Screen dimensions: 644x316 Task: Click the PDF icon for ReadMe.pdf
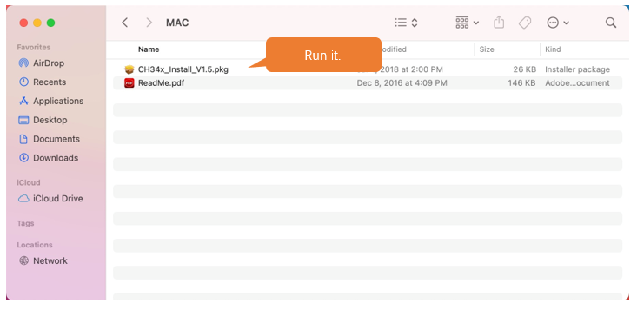point(129,82)
